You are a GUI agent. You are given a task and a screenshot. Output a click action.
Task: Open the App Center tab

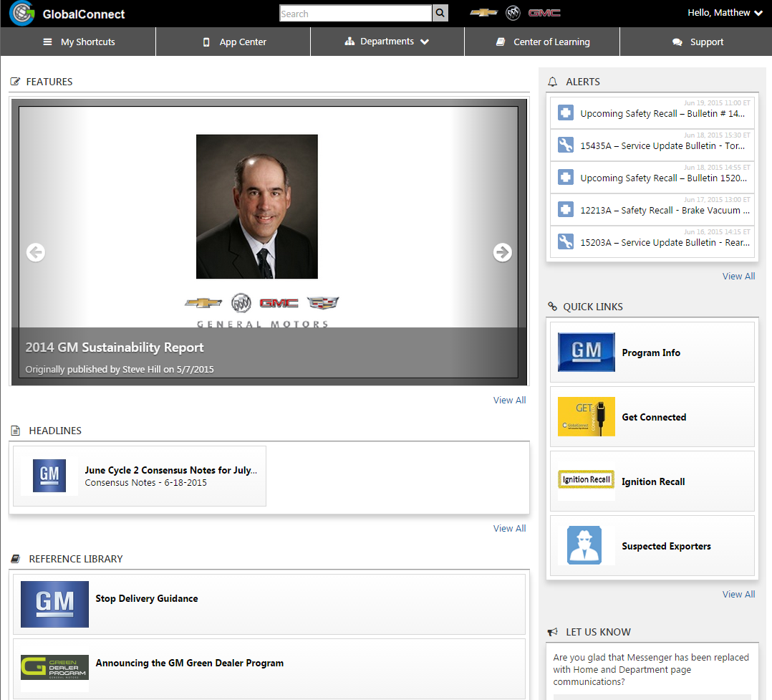(233, 42)
